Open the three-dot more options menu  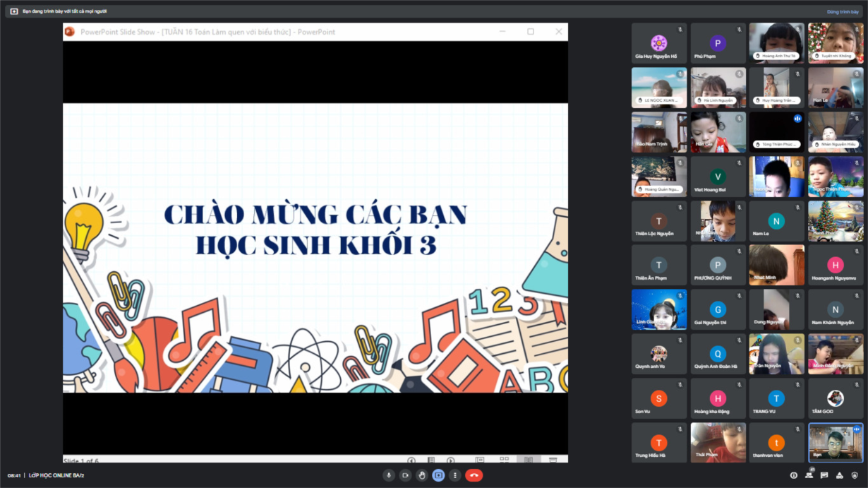455,475
